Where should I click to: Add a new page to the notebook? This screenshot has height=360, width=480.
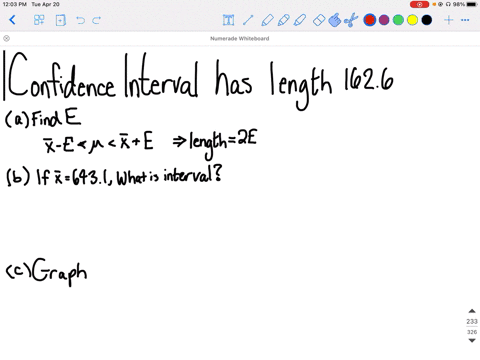pyautogui.click(x=60, y=20)
